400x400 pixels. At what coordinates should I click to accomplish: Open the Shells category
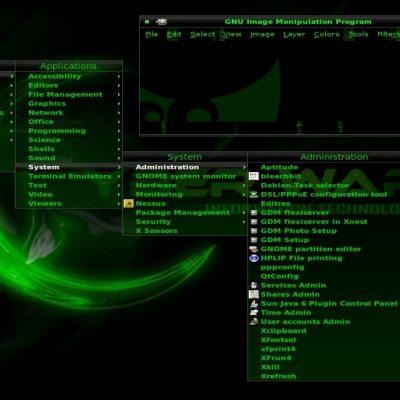tap(69, 149)
